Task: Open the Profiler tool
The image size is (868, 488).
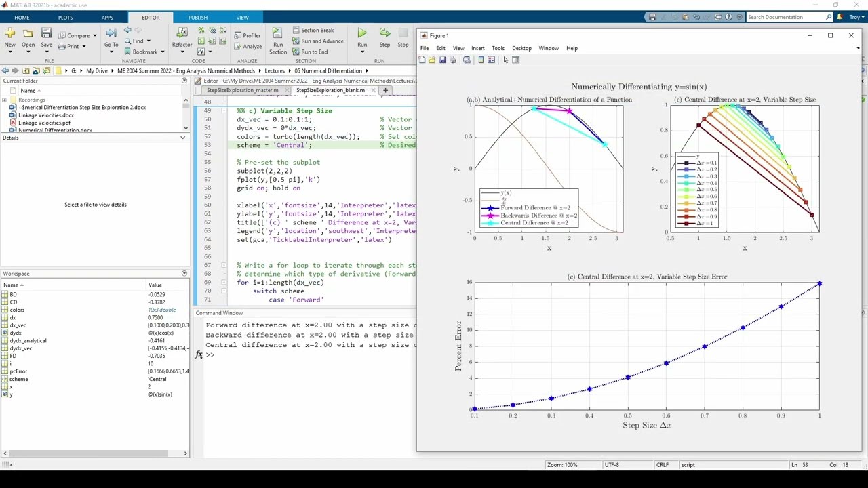Action: [x=247, y=35]
